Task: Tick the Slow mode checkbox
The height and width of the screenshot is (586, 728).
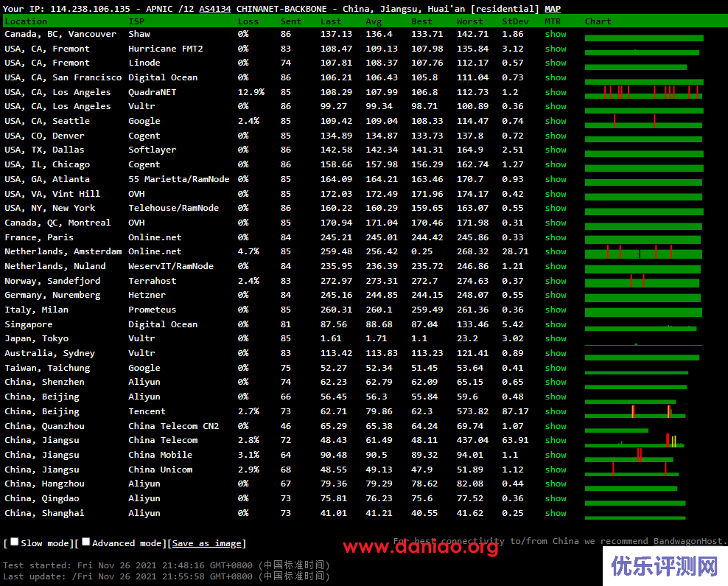Action: click(x=15, y=542)
